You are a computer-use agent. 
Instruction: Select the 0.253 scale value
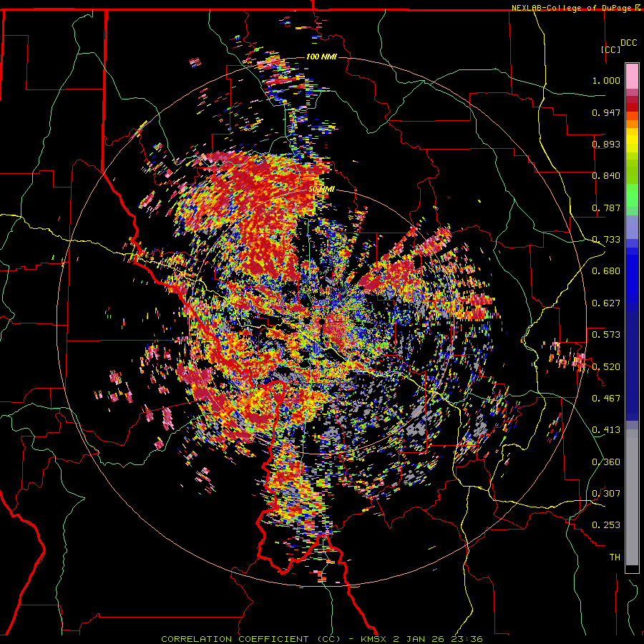click(x=606, y=525)
